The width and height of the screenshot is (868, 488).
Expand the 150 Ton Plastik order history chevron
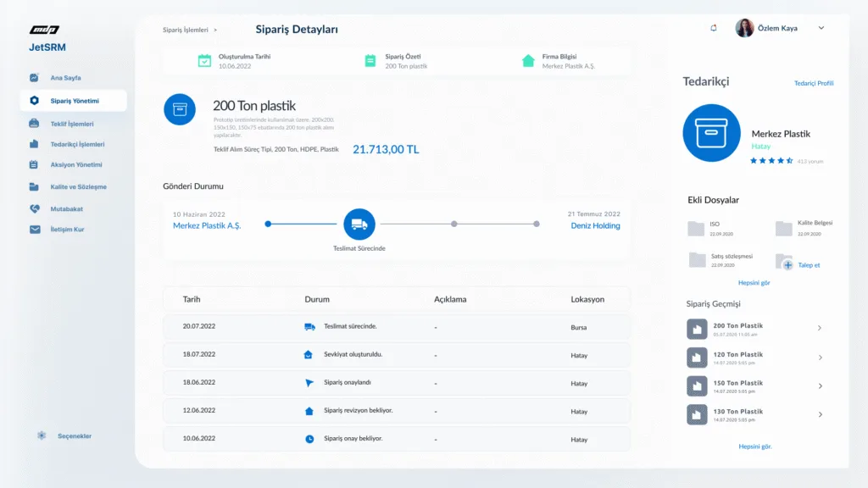819,386
